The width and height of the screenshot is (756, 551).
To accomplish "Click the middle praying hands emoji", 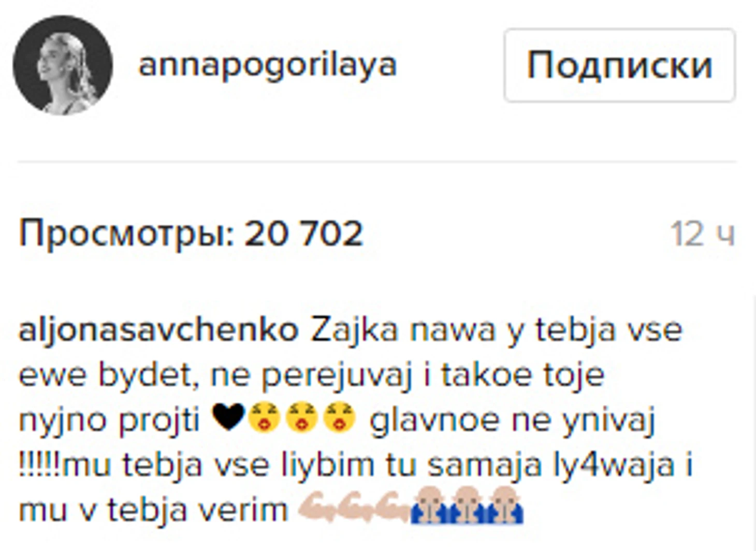I will click(467, 505).
